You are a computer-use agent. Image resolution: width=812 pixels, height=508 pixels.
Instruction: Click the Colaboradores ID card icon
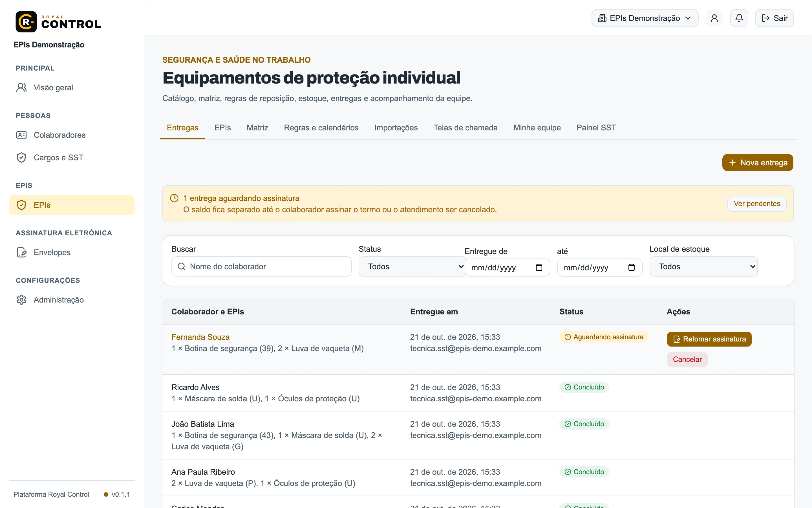coord(21,135)
